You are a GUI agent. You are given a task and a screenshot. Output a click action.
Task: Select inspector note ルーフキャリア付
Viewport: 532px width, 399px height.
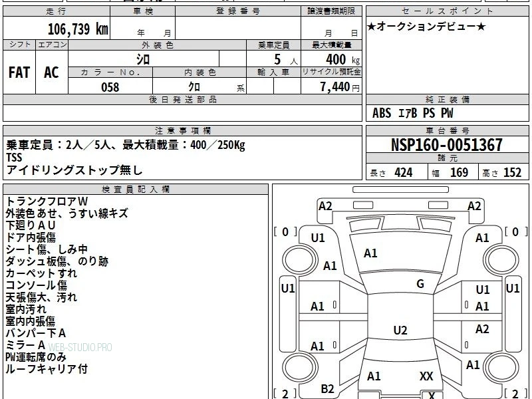point(47,369)
